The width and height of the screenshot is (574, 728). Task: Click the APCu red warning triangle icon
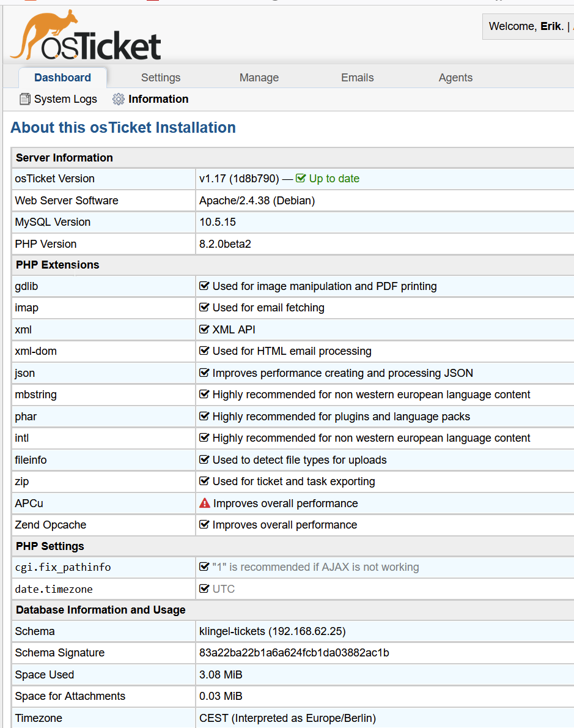click(x=205, y=503)
